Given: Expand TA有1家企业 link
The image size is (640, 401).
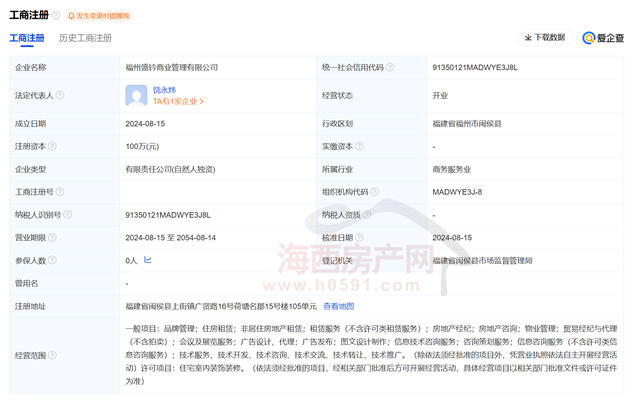Looking at the screenshot, I should tap(178, 101).
